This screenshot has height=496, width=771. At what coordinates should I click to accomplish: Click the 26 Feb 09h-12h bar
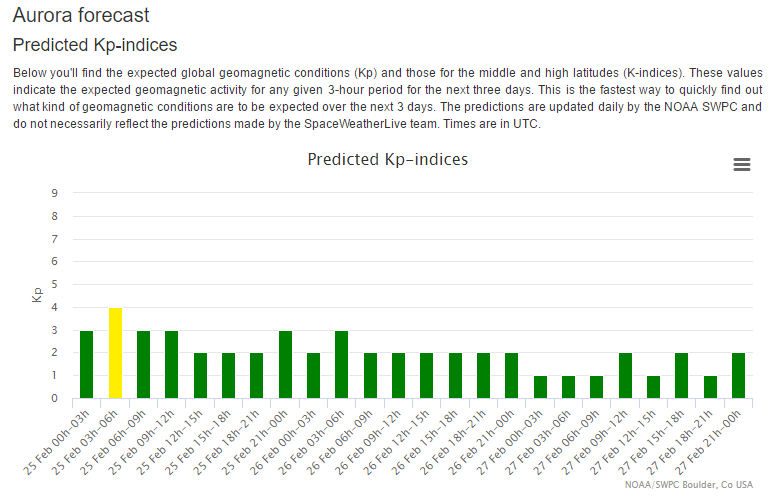(x=398, y=376)
